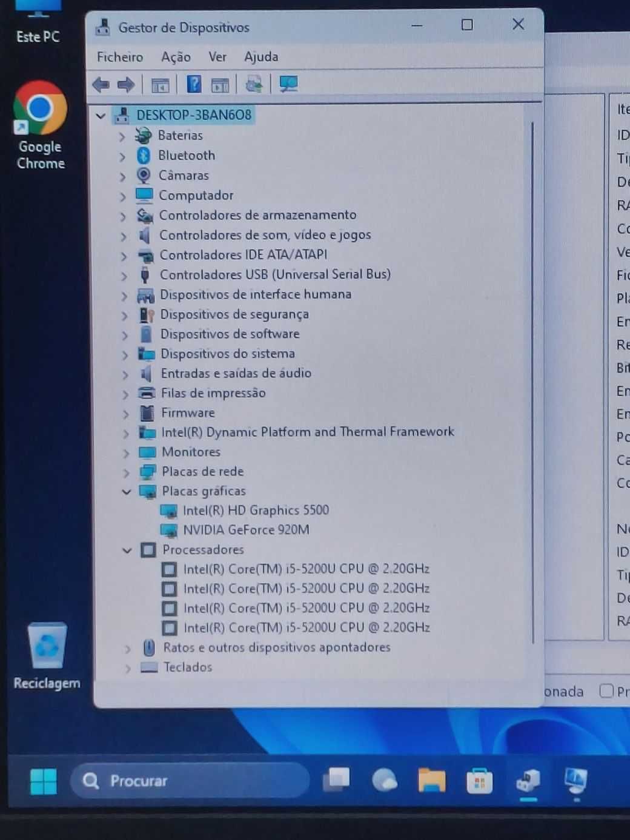The width and height of the screenshot is (630, 840).
Task: Click the Filas de impressão printer icon
Action: (147, 393)
